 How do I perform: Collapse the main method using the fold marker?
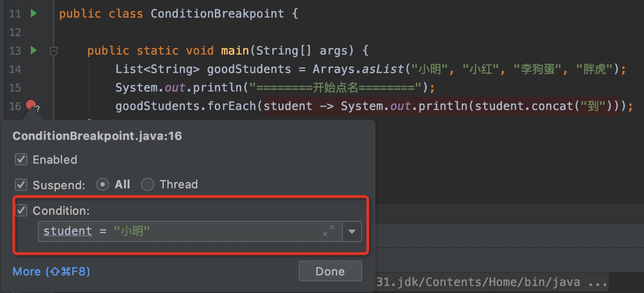(54, 51)
